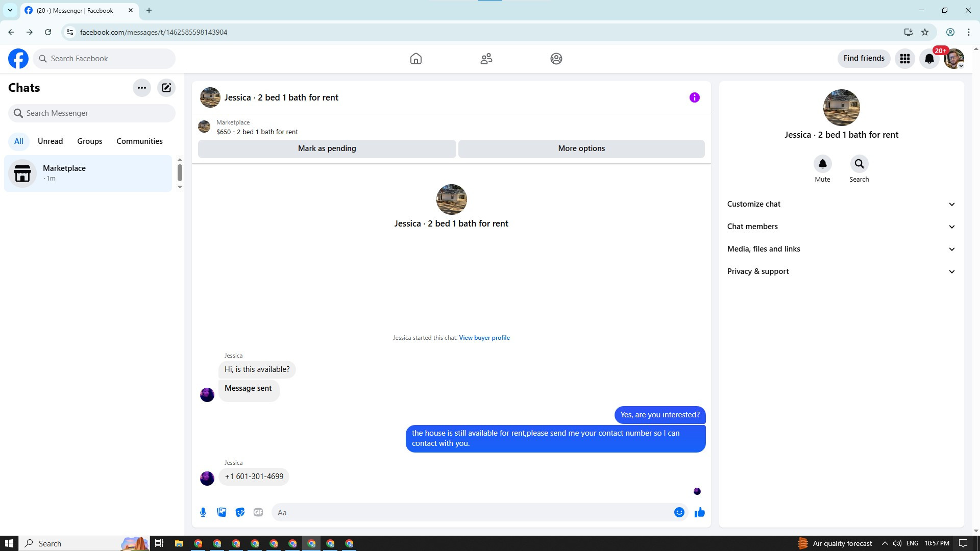Open the GIF picker icon

[258, 512]
